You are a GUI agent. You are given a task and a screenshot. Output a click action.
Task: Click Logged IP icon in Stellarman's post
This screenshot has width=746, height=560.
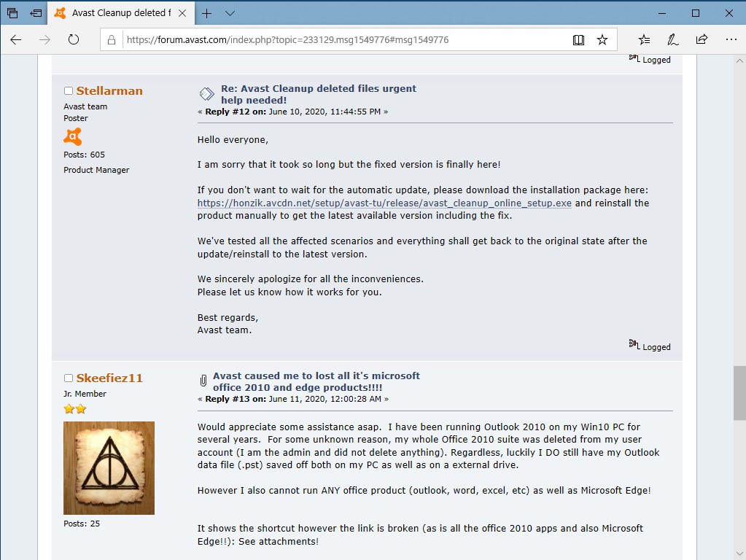pyautogui.click(x=634, y=344)
